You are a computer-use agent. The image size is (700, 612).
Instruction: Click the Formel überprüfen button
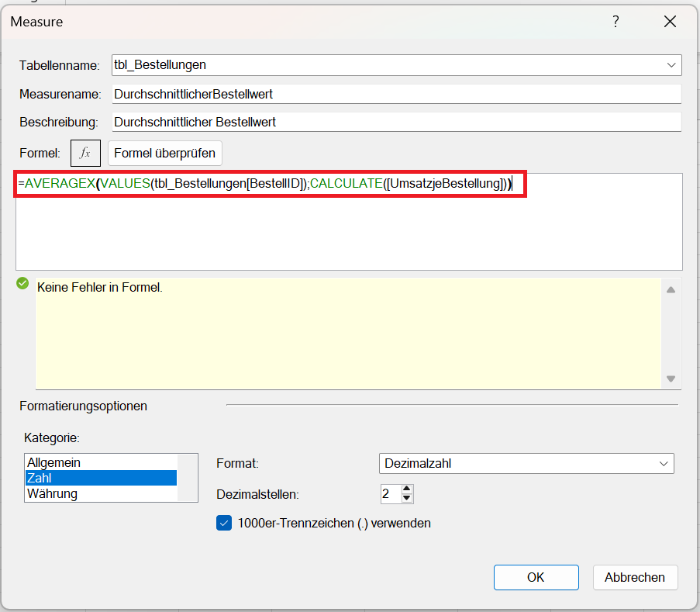pos(164,153)
